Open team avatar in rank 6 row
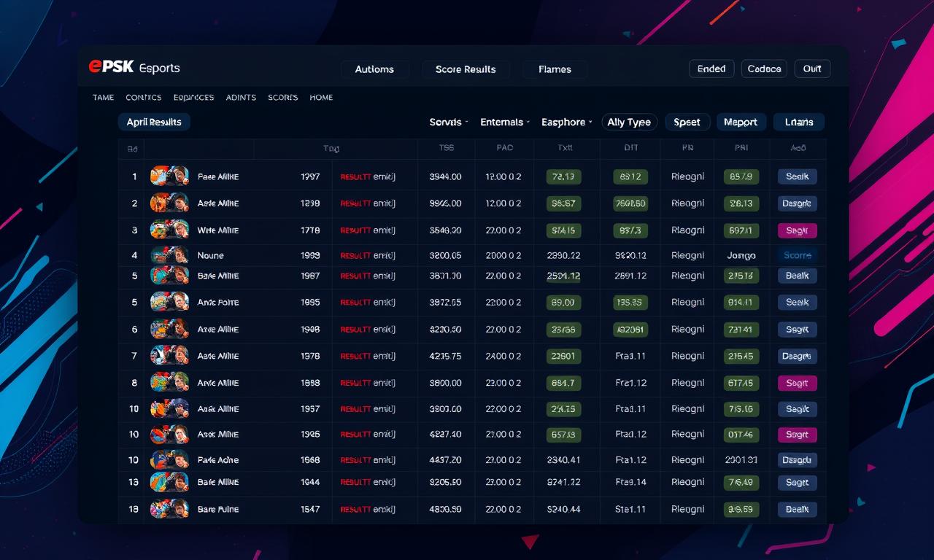The image size is (934, 560). pos(169,330)
